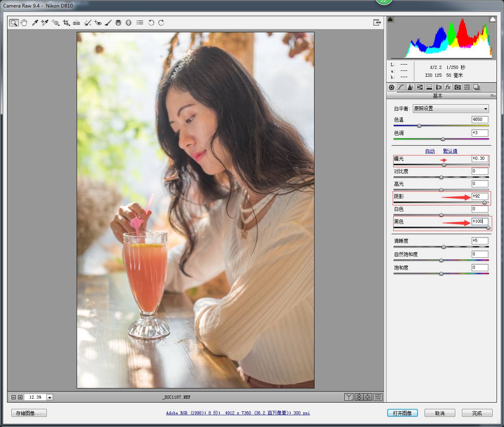Open the HSL / Grayscale panel tab

419,87
